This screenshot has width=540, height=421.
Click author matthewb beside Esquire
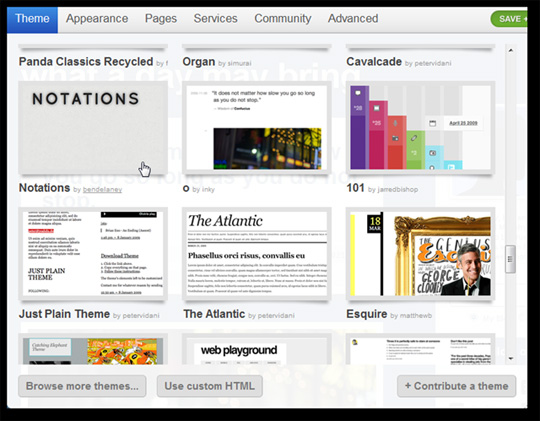click(x=416, y=316)
